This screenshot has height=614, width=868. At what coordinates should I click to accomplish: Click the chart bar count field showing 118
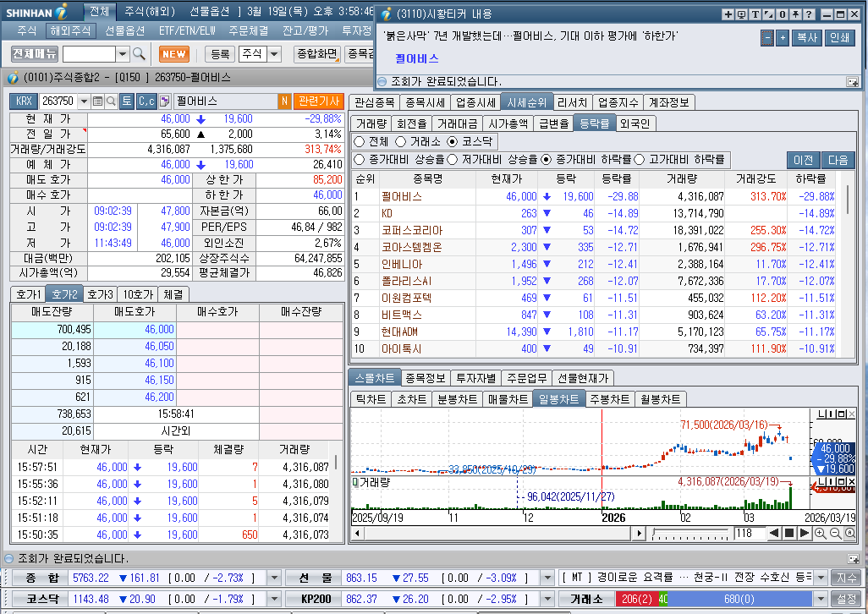click(750, 534)
